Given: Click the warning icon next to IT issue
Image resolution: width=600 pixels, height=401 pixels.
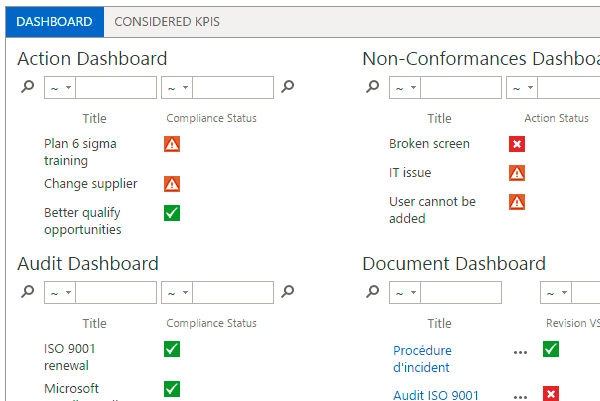Looking at the screenshot, I should click(x=517, y=173).
